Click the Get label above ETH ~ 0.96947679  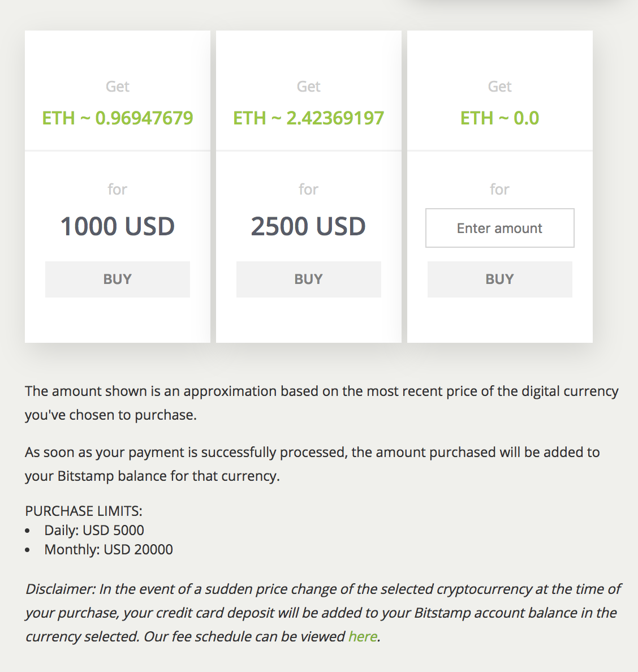click(118, 87)
